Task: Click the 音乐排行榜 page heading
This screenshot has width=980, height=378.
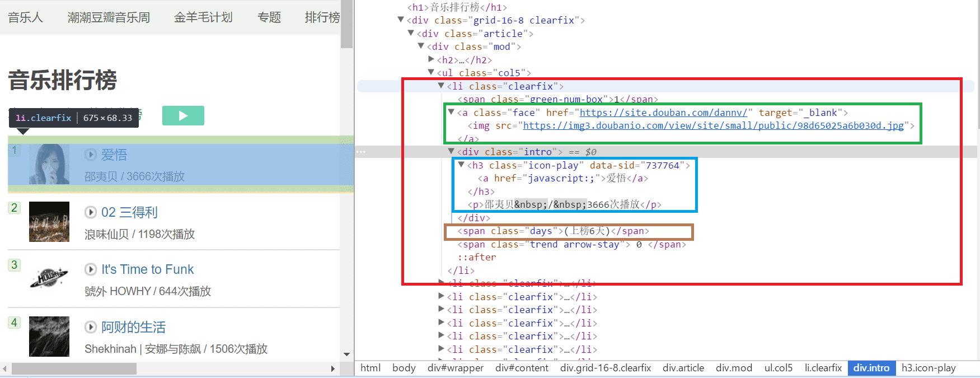Action: [x=63, y=80]
